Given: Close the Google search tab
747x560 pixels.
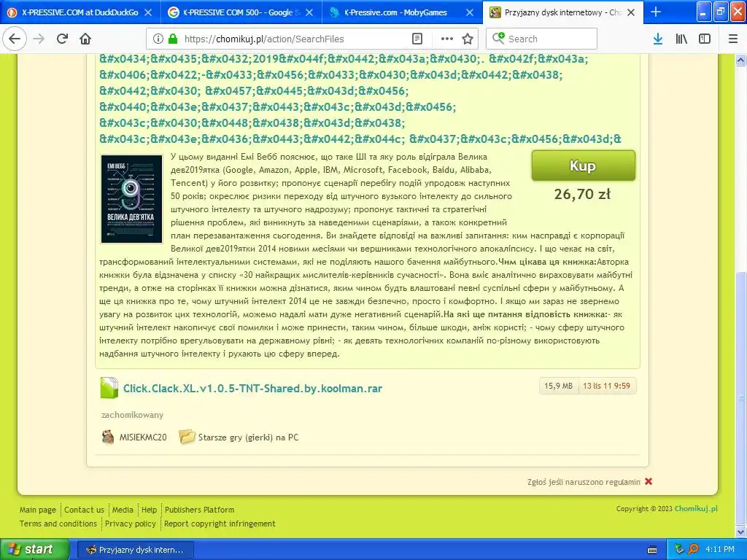Looking at the screenshot, I should 309,12.
